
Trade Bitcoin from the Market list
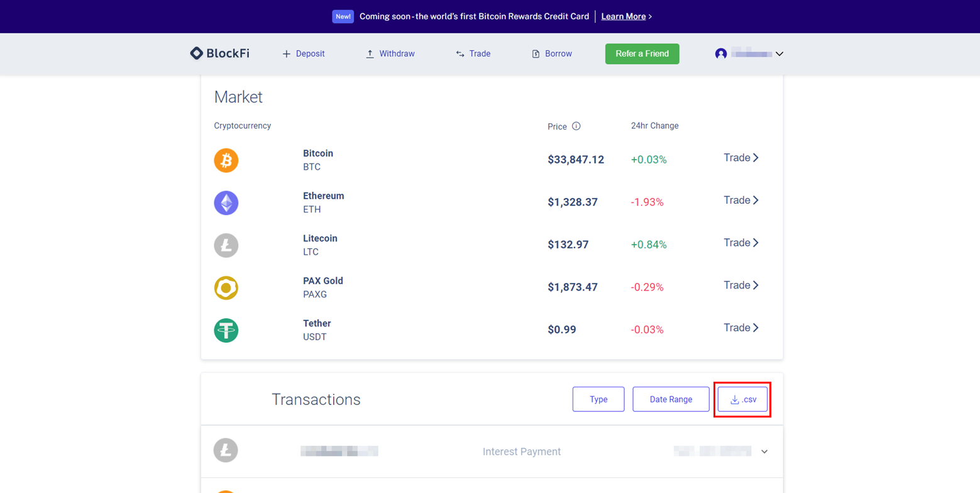tap(741, 158)
